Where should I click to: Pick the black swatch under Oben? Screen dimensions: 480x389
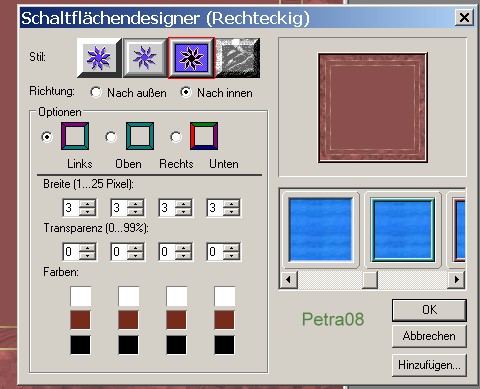tap(128, 345)
